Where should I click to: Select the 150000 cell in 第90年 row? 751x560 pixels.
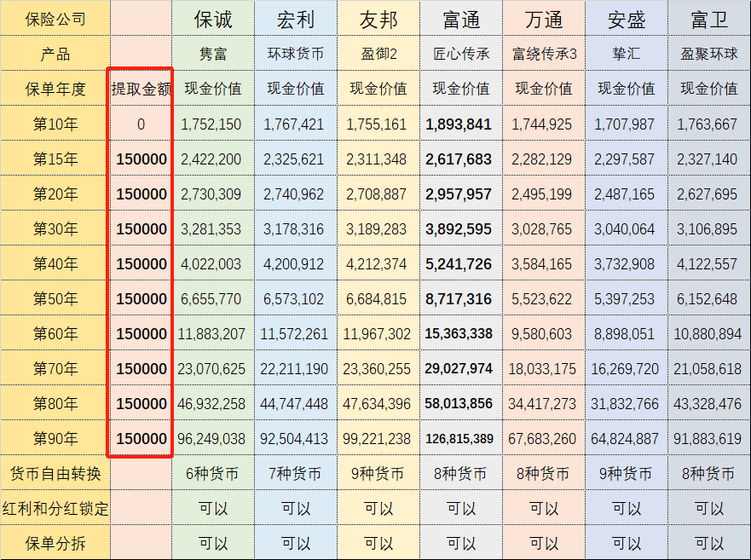pos(142,439)
